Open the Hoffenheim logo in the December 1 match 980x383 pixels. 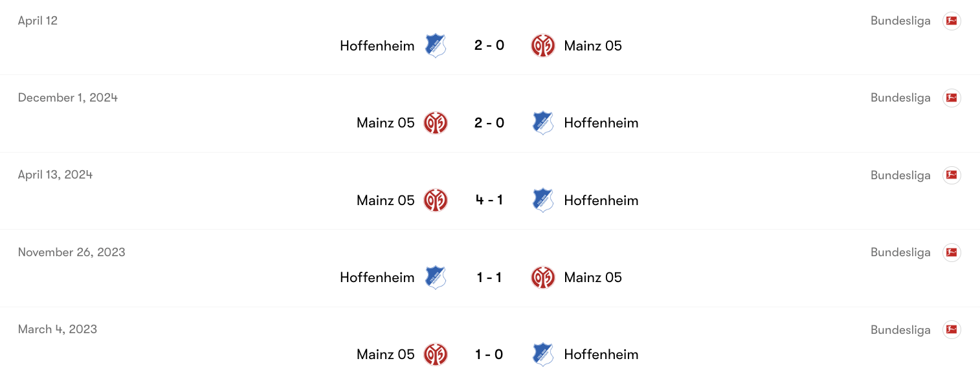[543, 122]
